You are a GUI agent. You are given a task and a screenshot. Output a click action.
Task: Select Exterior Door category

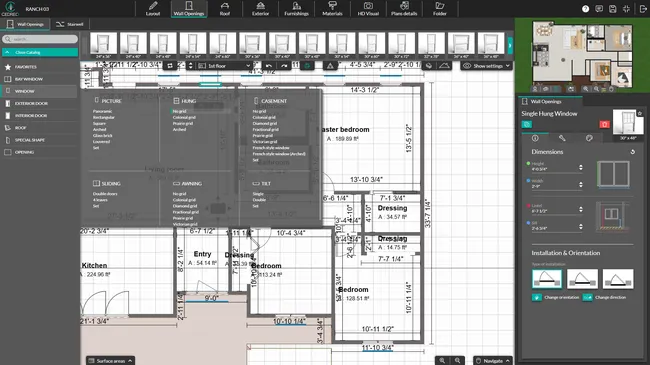(40, 103)
